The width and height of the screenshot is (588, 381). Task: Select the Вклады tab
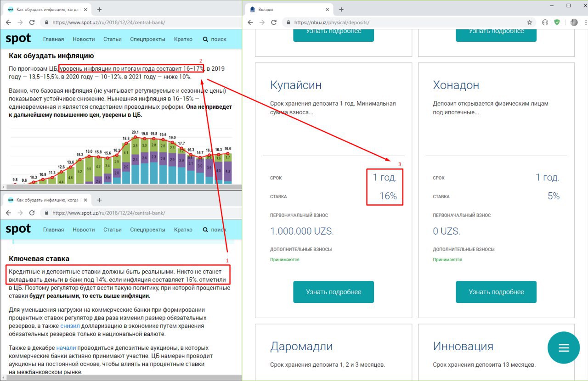(289, 9)
